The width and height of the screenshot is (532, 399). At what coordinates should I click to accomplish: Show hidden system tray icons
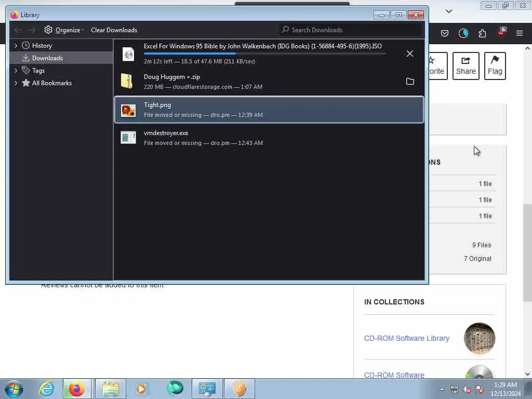(442, 390)
